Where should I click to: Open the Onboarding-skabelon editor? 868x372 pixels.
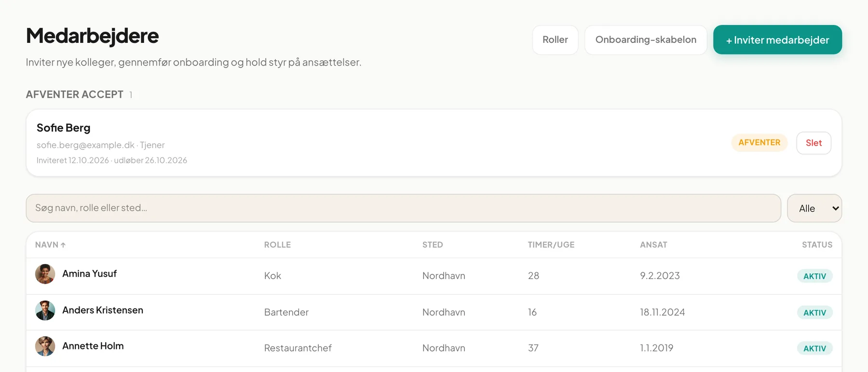point(646,40)
